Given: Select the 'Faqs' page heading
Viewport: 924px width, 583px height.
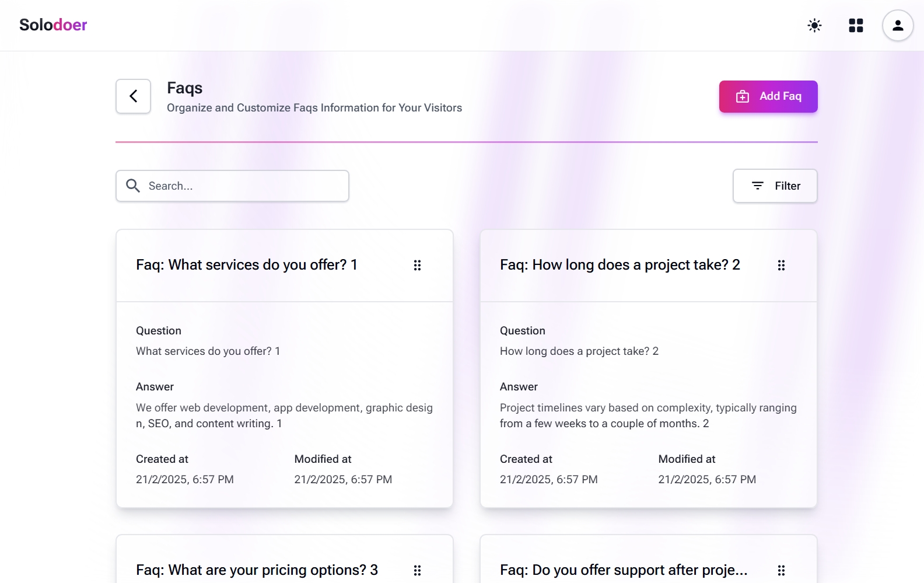Looking at the screenshot, I should [184, 88].
